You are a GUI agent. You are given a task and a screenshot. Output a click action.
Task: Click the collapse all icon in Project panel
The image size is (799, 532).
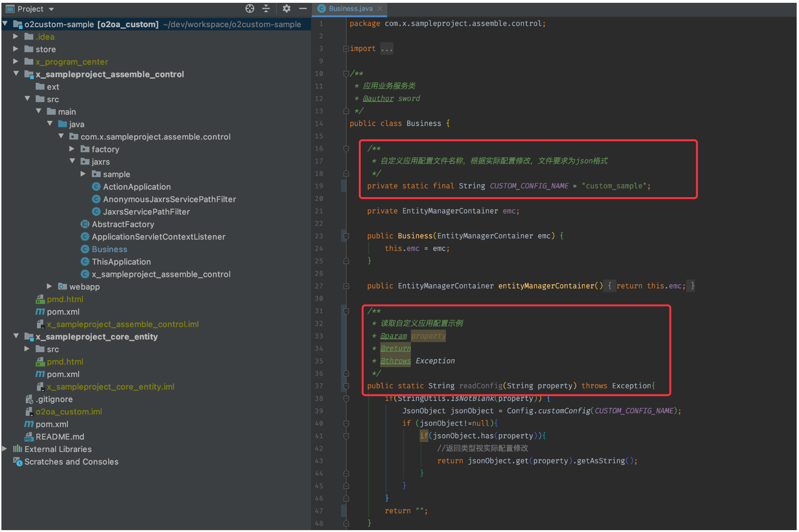[266, 8]
